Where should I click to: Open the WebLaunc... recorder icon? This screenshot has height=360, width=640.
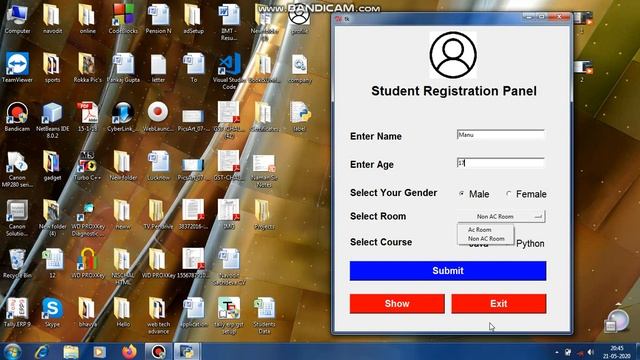[158, 116]
